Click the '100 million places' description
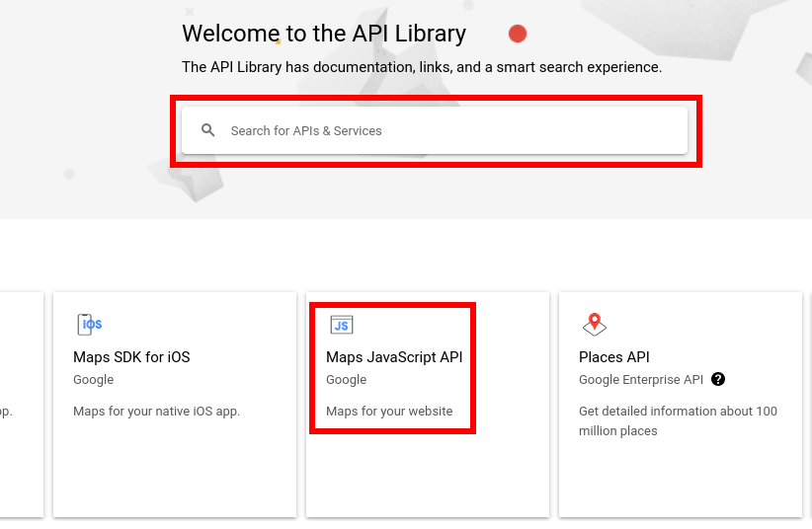 (678, 420)
